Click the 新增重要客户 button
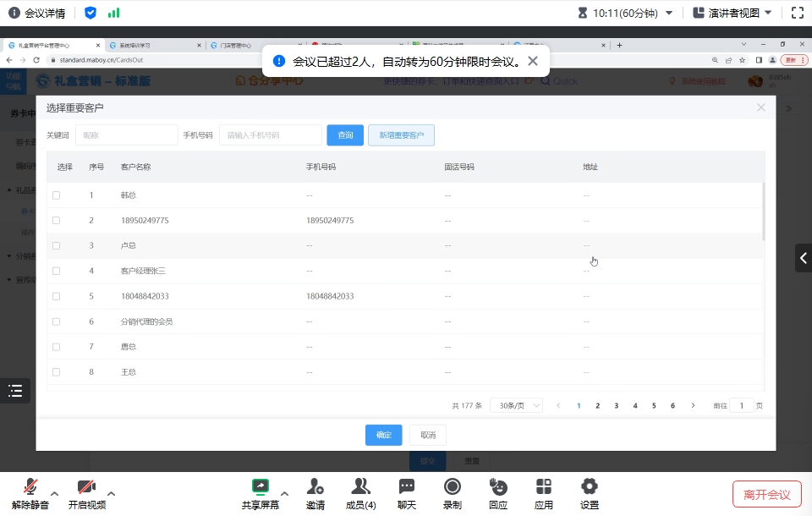This screenshot has height=516, width=812. pos(401,135)
